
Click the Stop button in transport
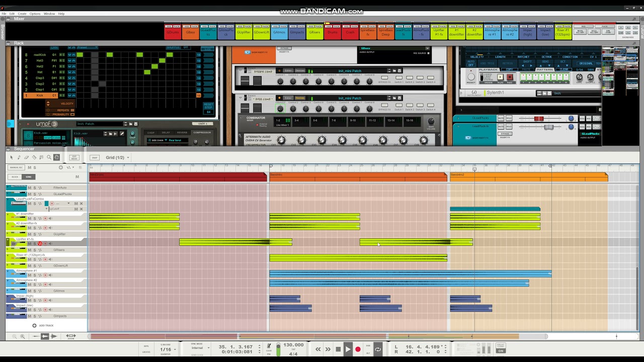coord(338,349)
